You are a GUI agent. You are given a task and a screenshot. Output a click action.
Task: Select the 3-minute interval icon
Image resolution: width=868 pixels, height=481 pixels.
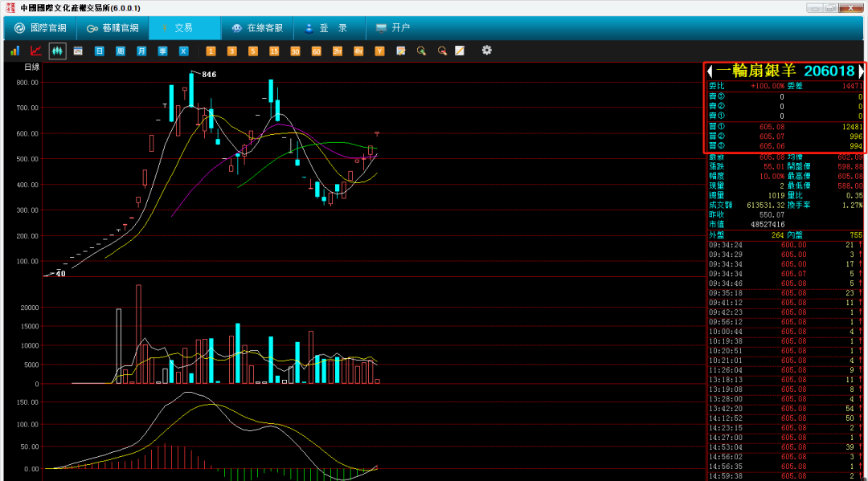(231, 51)
